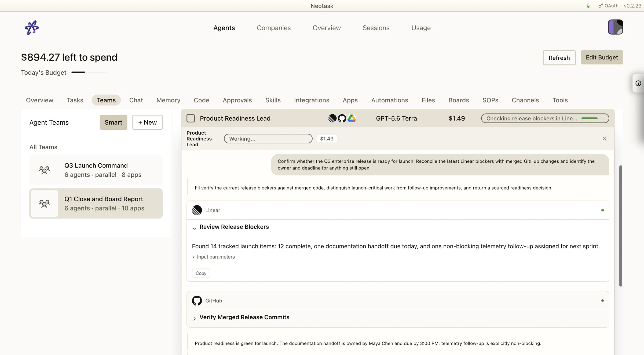Click the Linear icon in agent header row
The height and width of the screenshot is (355, 644).
332,118
